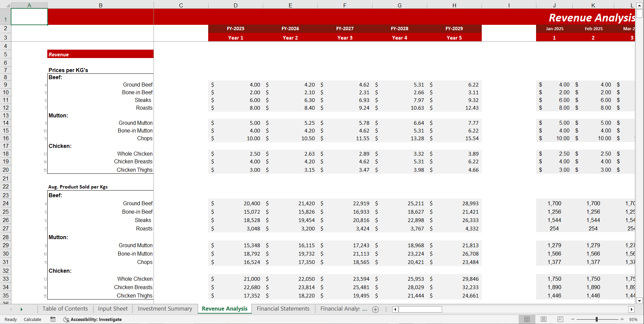Click the zoom slider to adjust zoom
The width and height of the screenshot is (644, 324).
click(597, 319)
